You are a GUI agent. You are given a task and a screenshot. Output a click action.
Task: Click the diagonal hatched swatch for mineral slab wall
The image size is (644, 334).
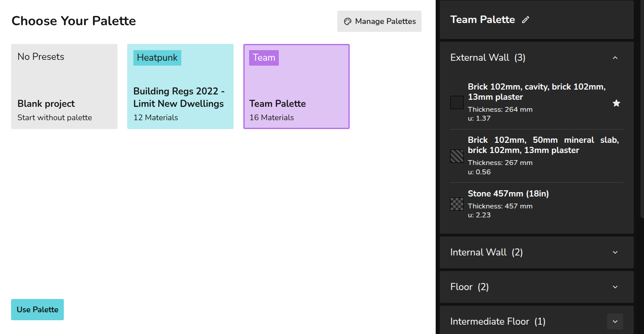coord(457,156)
